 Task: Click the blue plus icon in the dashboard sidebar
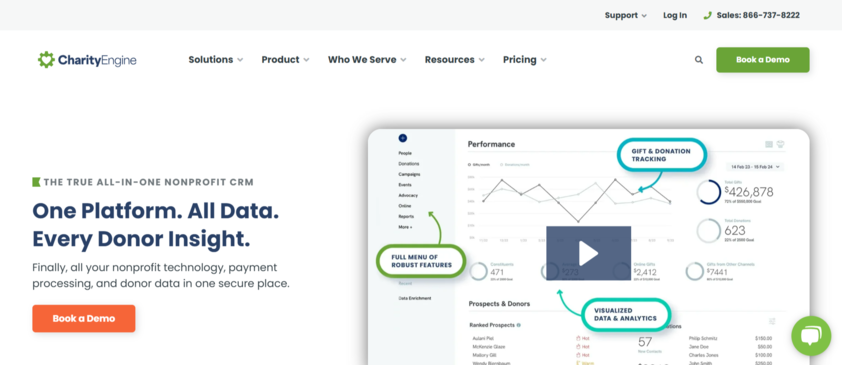point(403,138)
